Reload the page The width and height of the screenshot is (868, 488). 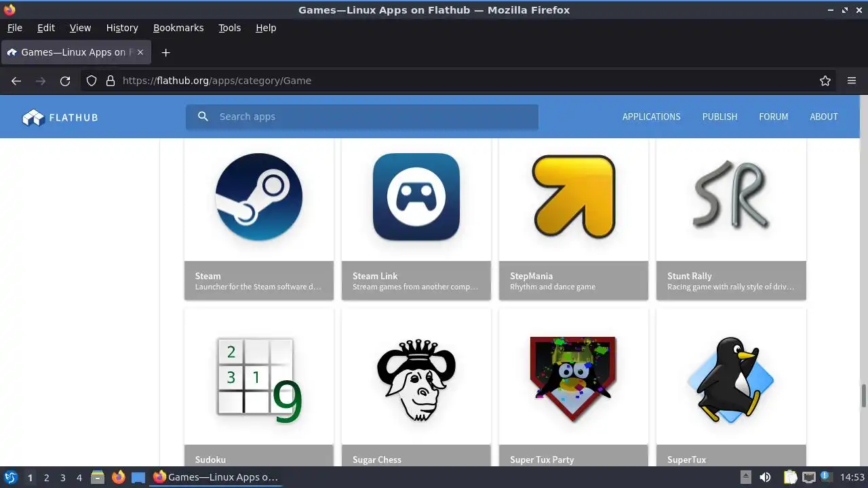click(65, 81)
